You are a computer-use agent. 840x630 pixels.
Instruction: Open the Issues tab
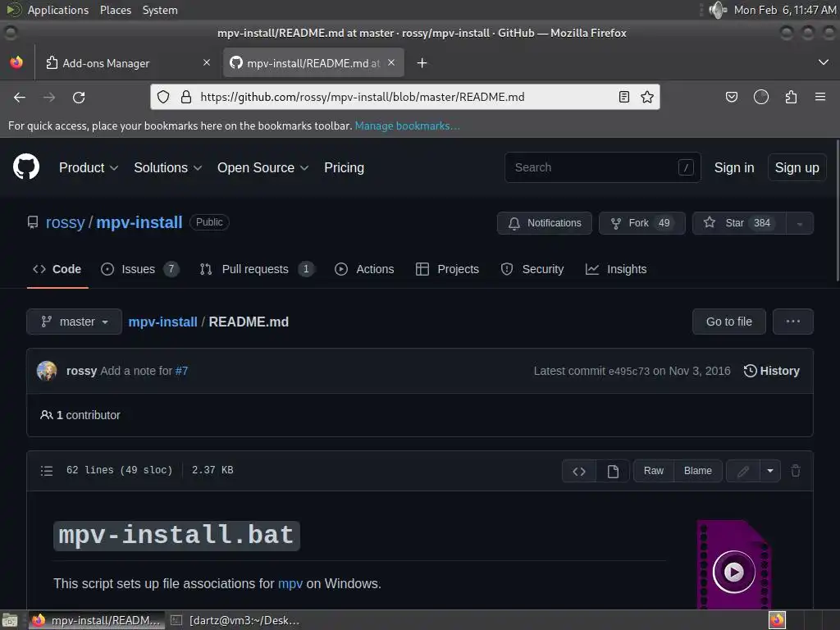139,269
